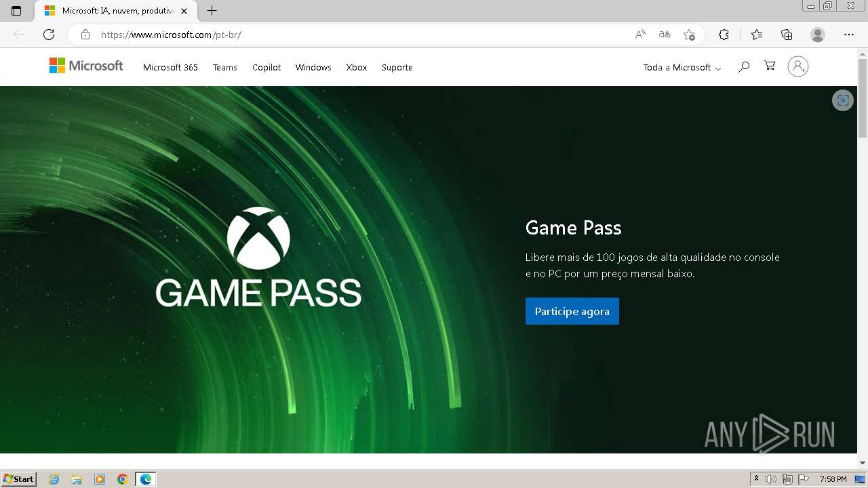Click the Game Pass heading text
The width and height of the screenshot is (868, 488).
(x=574, y=228)
